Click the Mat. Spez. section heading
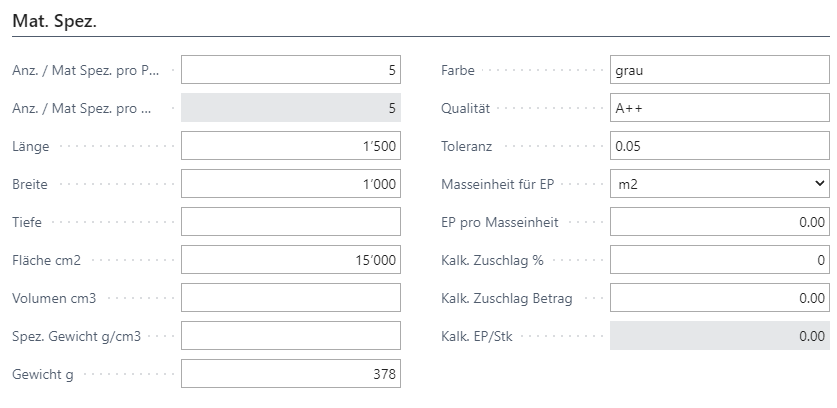The height and width of the screenshot is (408, 837). pos(54,21)
